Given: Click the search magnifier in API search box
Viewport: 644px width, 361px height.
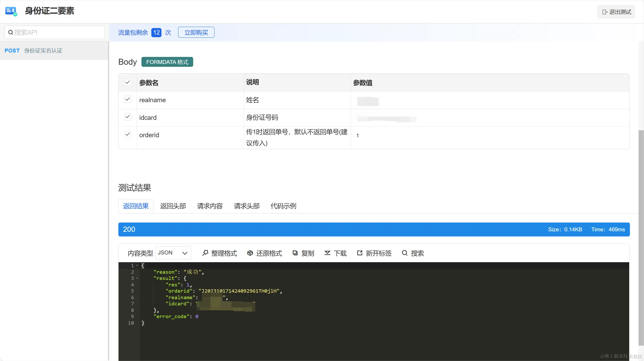Looking at the screenshot, I should click(x=11, y=32).
